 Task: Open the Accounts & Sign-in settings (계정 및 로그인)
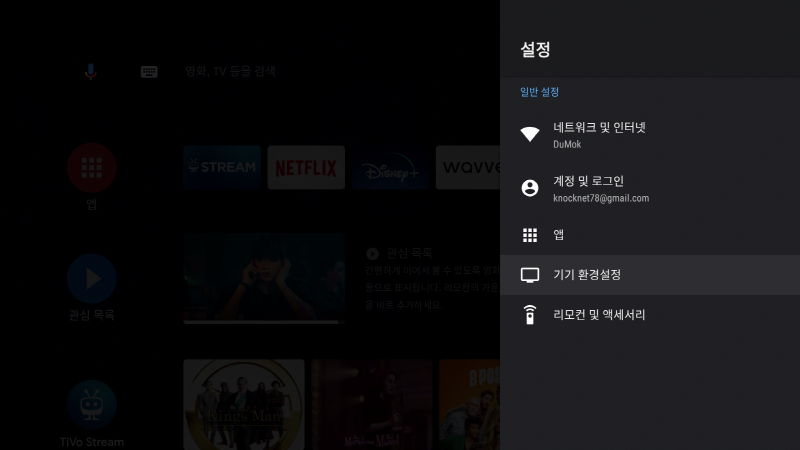[650, 188]
